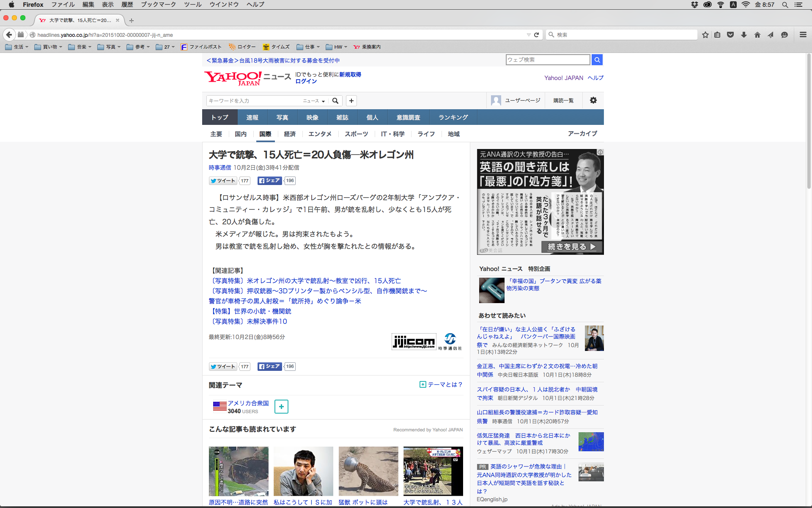Viewport: 812px width, 508px height.
Task: Click the Yahoo settings gear icon
Action: point(593,100)
